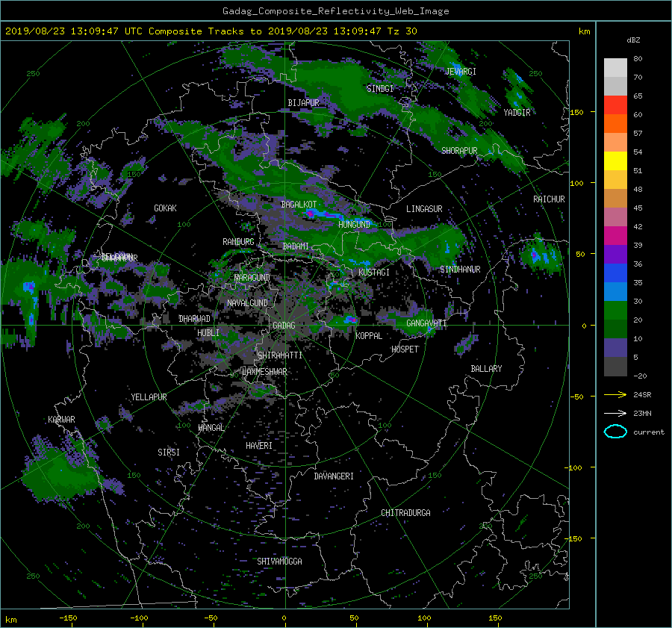Click the magenta storm core near Bagalkot

point(311,214)
